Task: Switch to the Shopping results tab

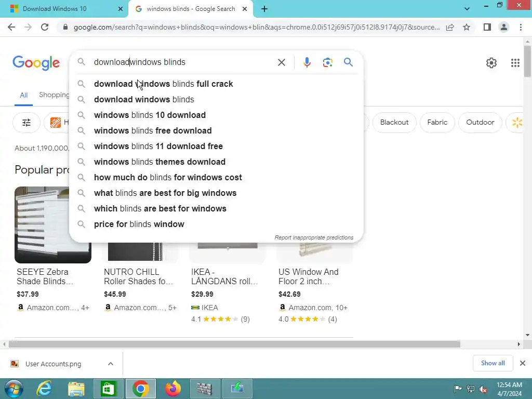Action: 54,95
